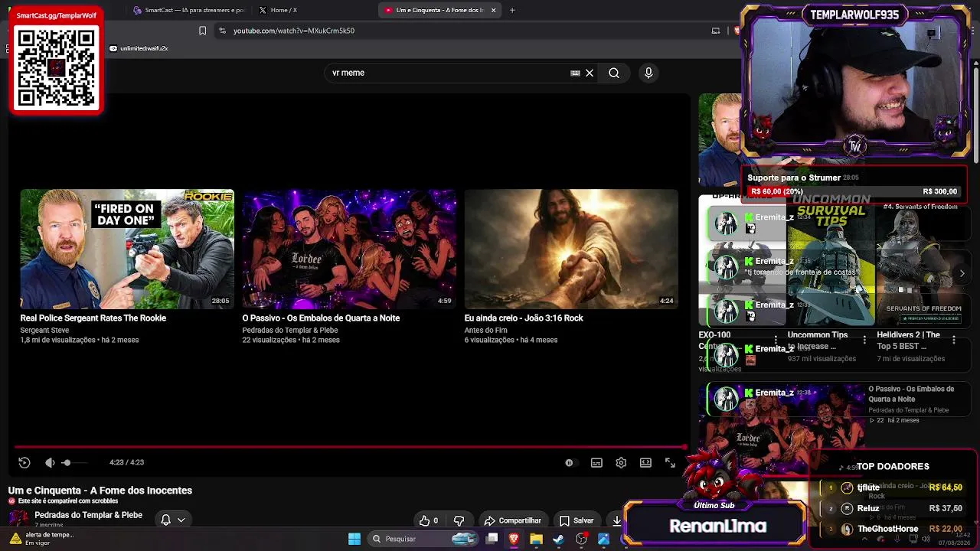The image size is (980, 551).
Task: Switch player to theater mode
Action: (x=645, y=462)
